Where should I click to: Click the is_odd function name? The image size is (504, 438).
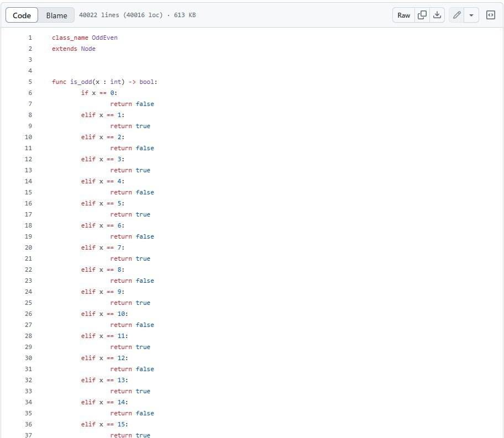(81, 82)
